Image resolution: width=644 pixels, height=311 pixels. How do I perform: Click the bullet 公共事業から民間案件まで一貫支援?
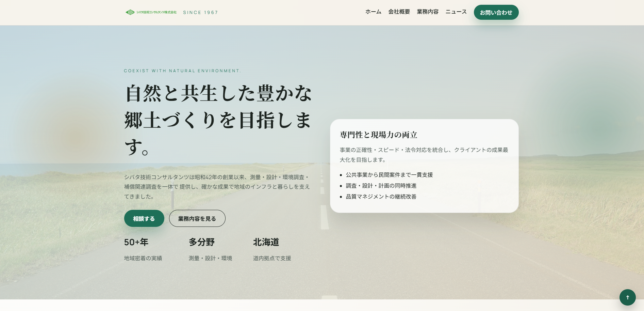click(x=389, y=175)
